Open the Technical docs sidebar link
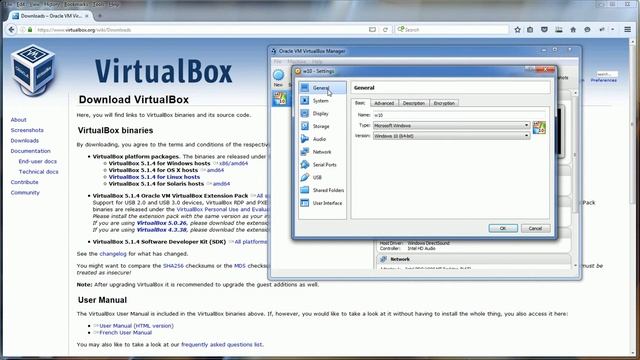The height and width of the screenshot is (360, 640). [x=38, y=172]
